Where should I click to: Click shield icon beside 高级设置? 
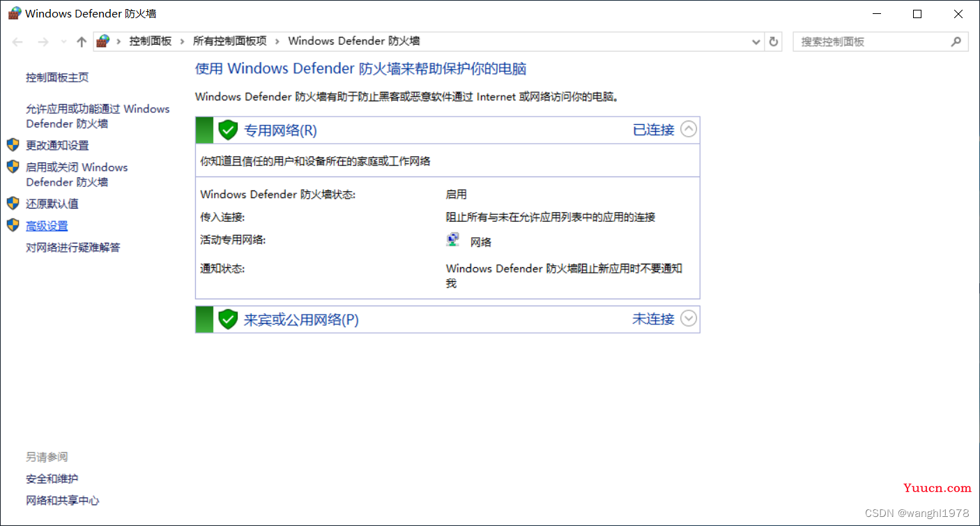click(x=13, y=225)
